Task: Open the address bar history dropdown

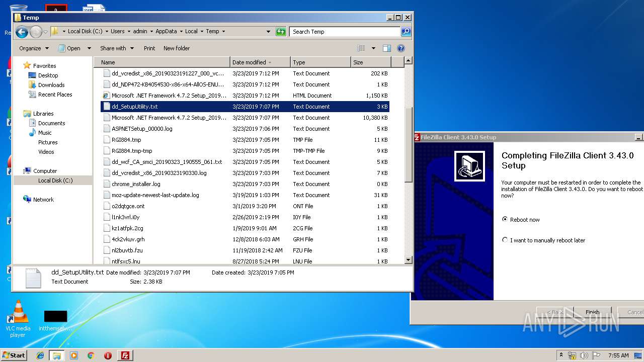Action: 269,32
